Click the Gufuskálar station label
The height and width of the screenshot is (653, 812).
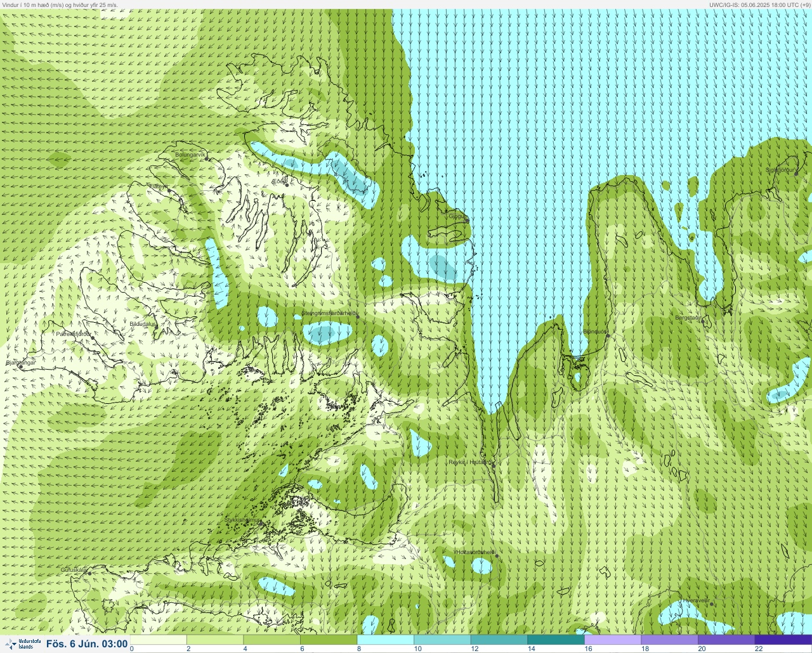74,570
